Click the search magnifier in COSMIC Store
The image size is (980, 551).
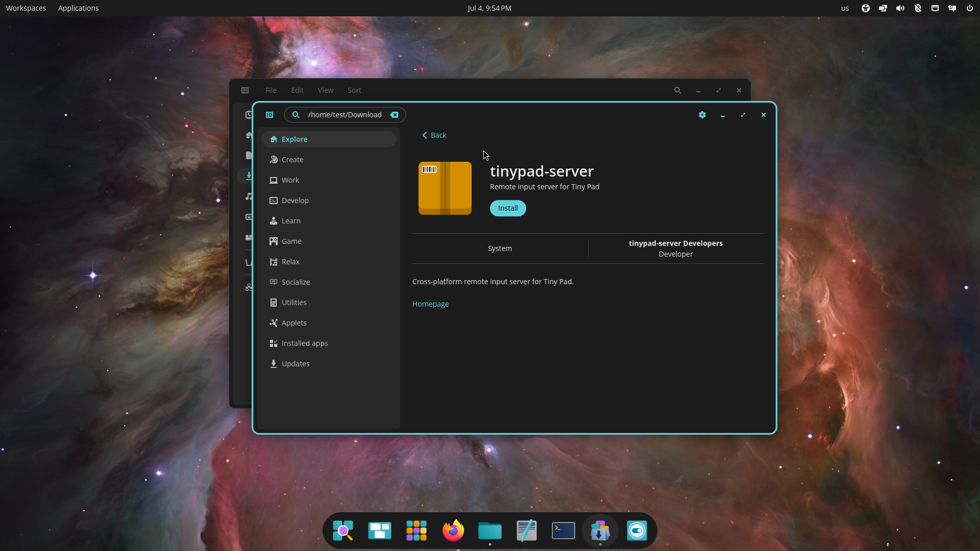pos(296,115)
